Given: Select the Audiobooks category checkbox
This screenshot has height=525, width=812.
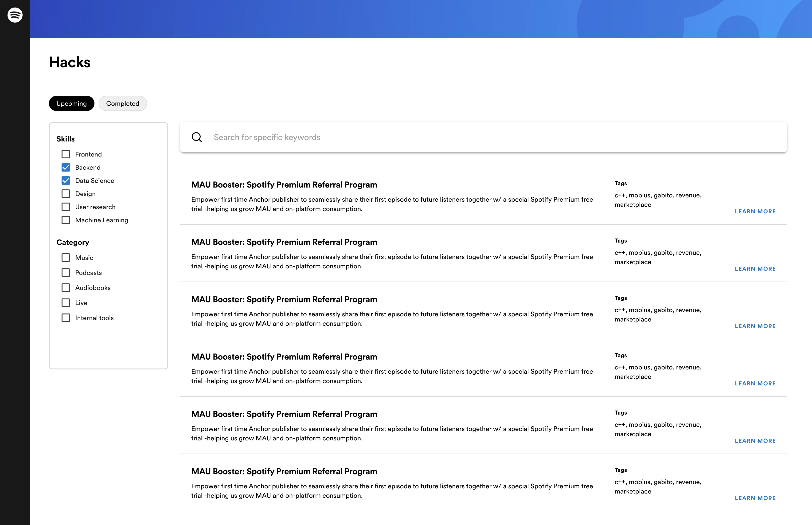Looking at the screenshot, I should tap(66, 288).
